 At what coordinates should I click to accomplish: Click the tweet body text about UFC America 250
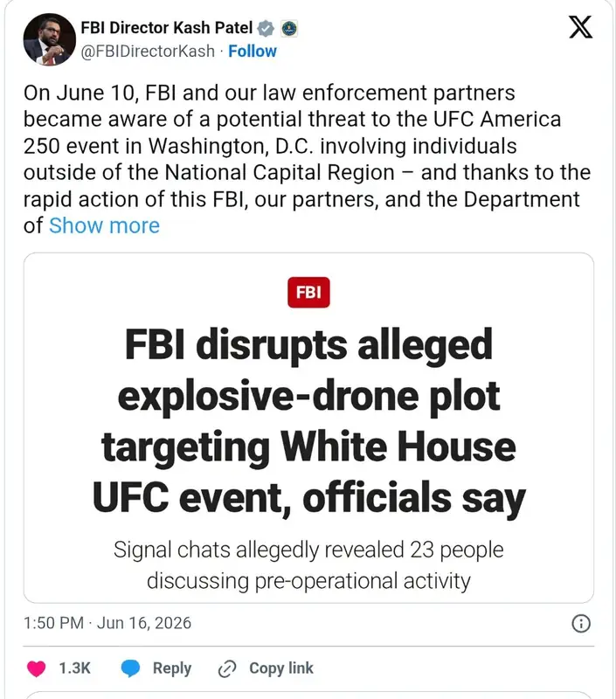click(308, 159)
